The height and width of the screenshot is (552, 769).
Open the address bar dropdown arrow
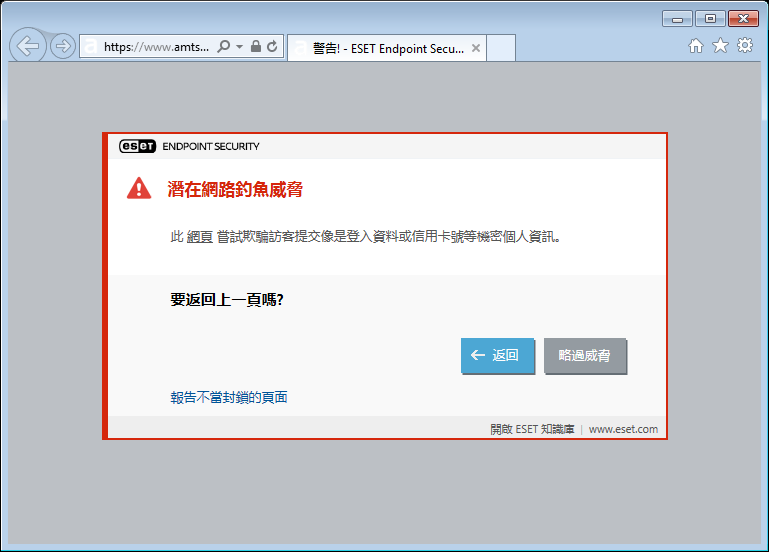tap(239, 47)
